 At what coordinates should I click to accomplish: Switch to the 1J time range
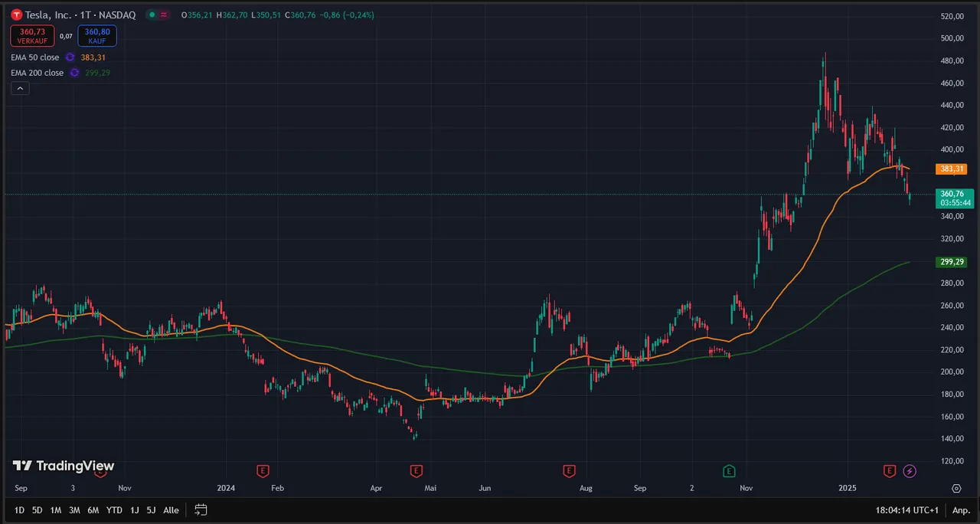click(x=135, y=510)
